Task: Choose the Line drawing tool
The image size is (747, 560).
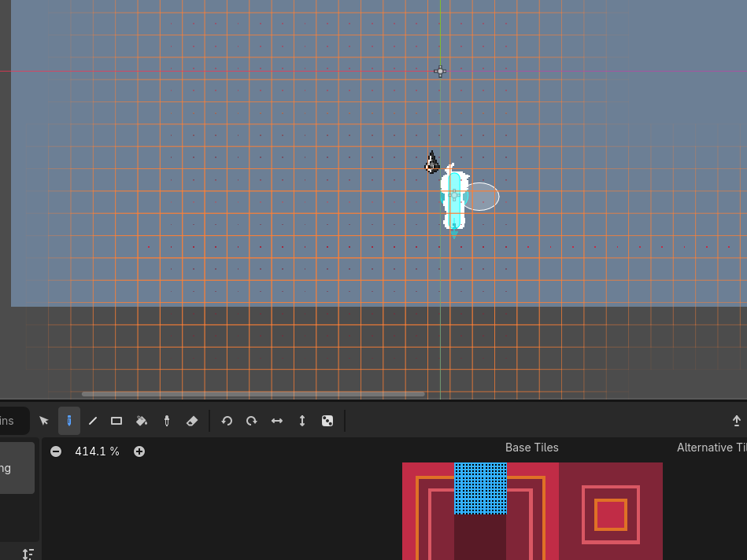Action: (93, 421)
